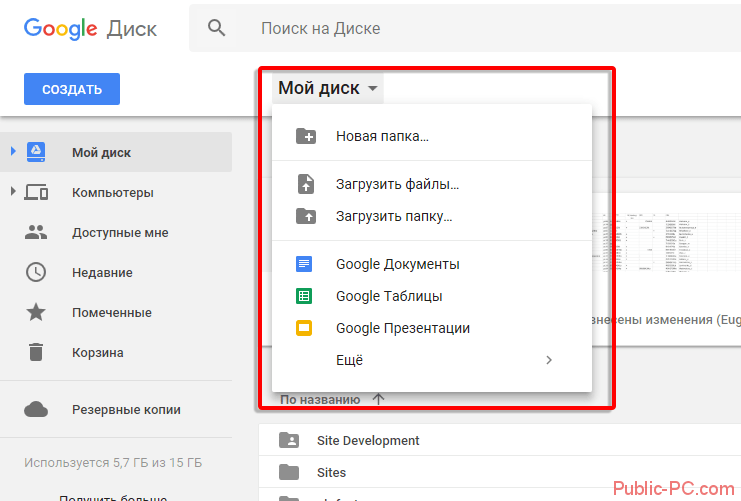Click the Sites folder icon
The height and width of the screenshot is (501, 741).
[x=289, y=472]
